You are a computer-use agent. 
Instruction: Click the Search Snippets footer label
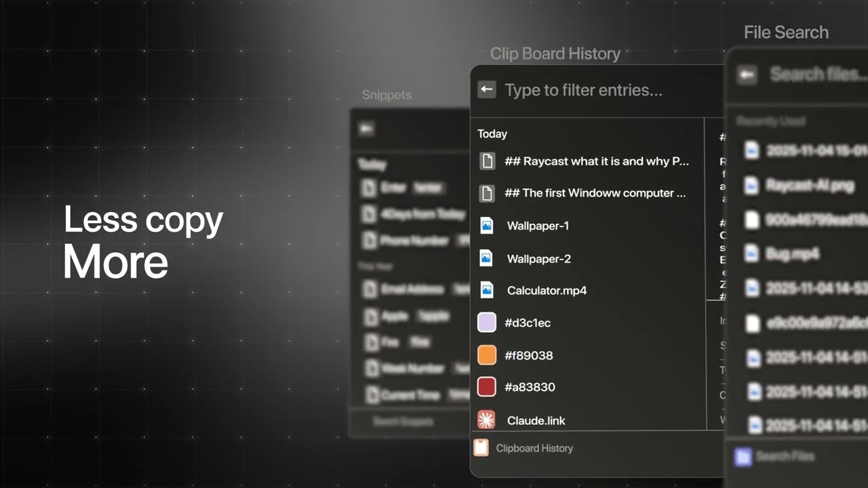coord(403,422)
